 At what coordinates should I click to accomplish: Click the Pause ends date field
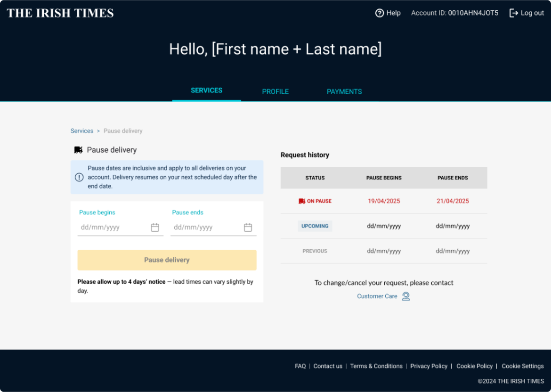(x=214, y=228)
